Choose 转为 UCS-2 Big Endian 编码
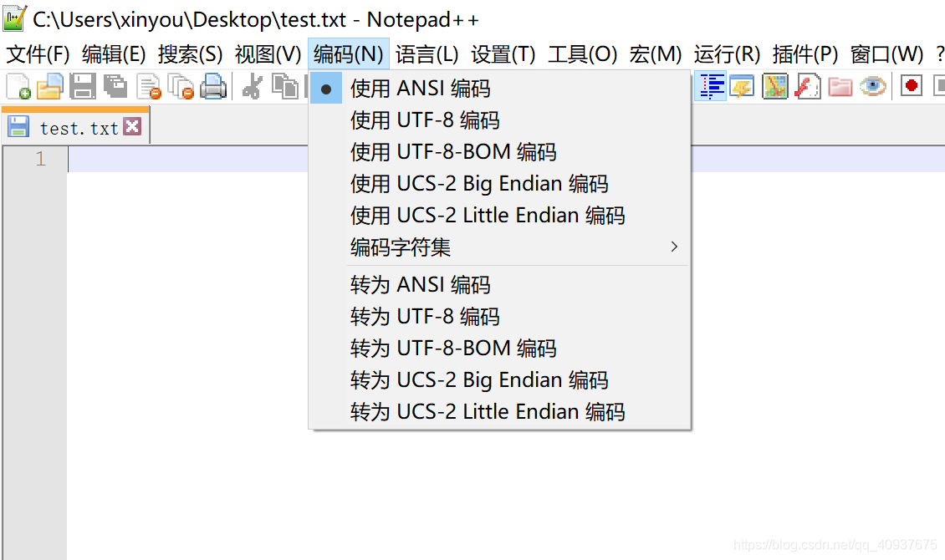Image resolution: width=945 pixels, height=560 pixels. (x=499, y=380)
